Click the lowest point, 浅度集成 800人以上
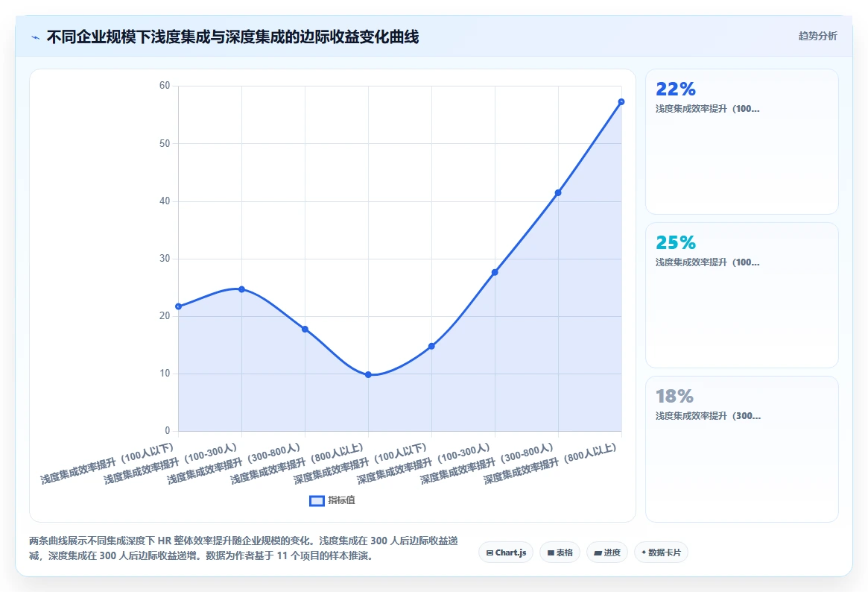The width and height of the screenshot is (868, 592). (x=368, y=375)
